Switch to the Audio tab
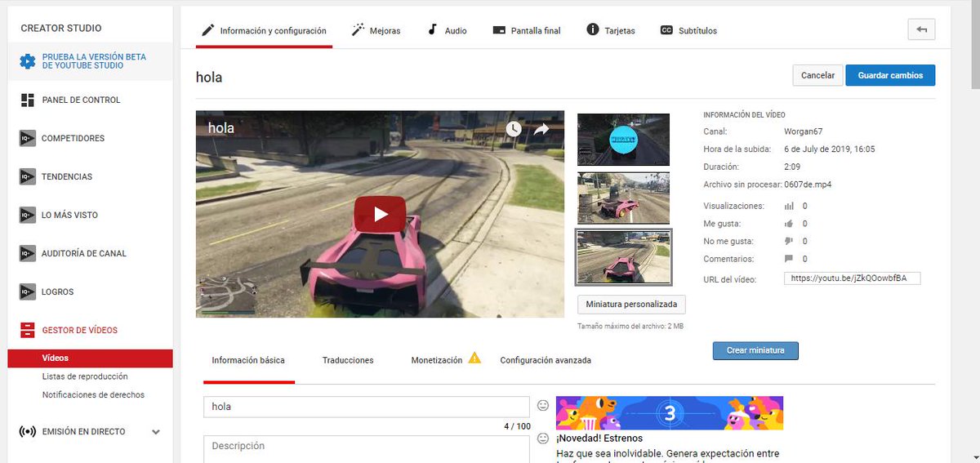The height and width of the screenshot is (463, 980). pos(447,31)
